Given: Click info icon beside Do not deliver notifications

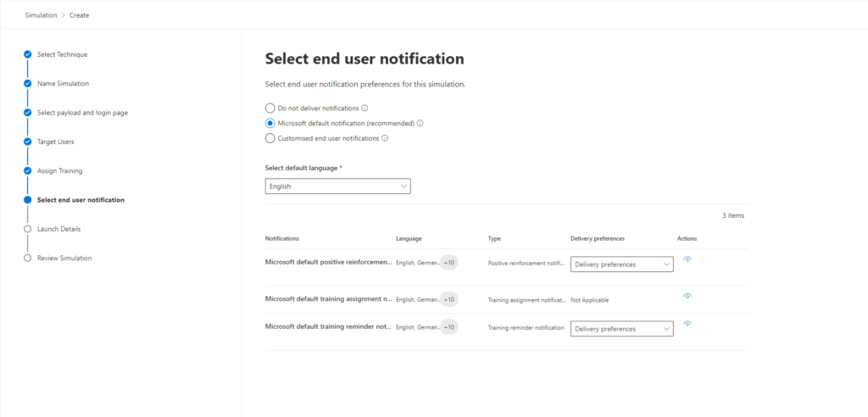Looking at the screenshot, I should [364, 108].
